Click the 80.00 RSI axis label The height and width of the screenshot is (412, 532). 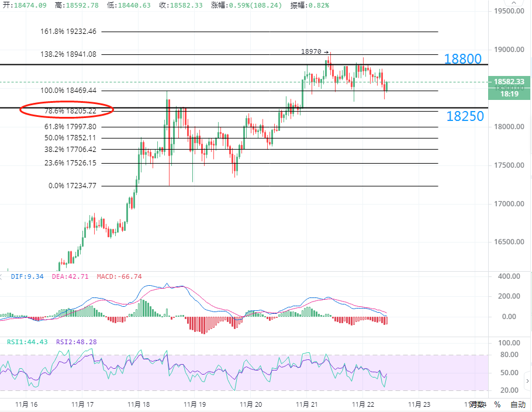click(x=509, y=355)
